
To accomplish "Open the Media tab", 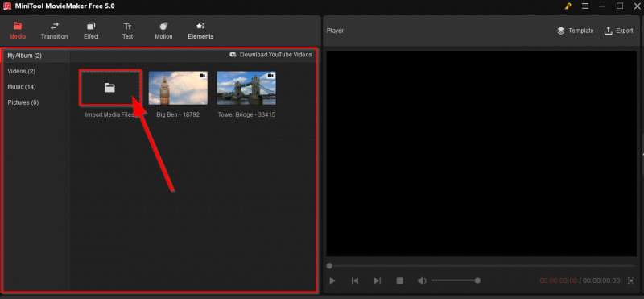I will pyautogui.click(x=18, y=31).
